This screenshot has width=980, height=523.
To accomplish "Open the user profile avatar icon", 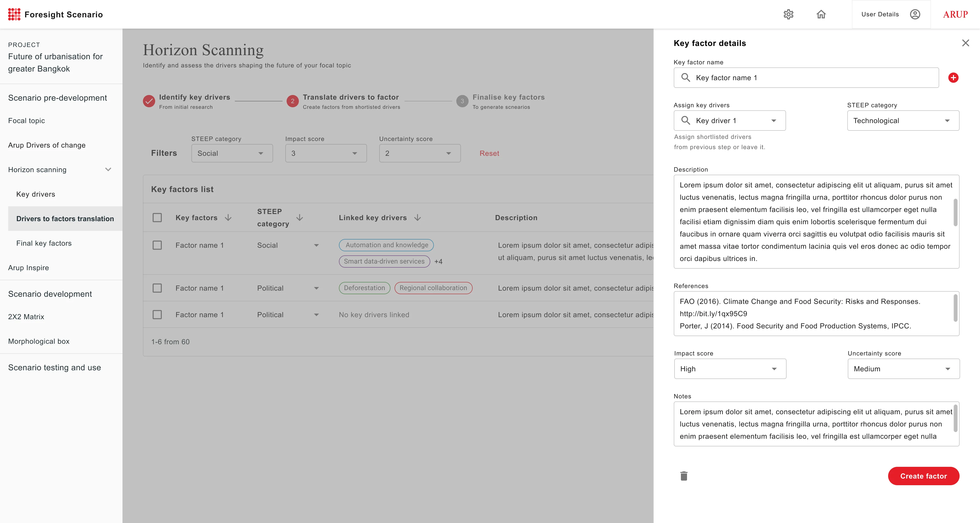I will [915, 15].
